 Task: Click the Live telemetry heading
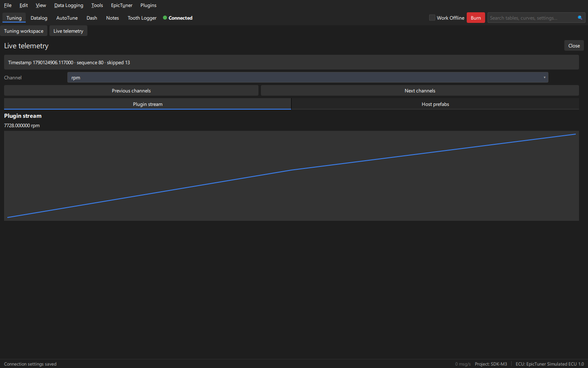26,46
